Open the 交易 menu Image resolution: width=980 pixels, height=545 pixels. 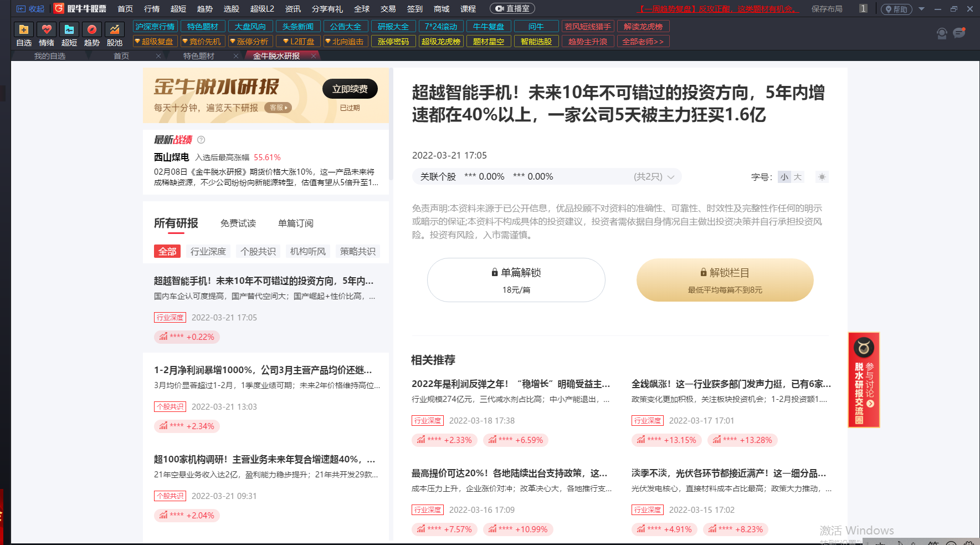tap(388, 9)
